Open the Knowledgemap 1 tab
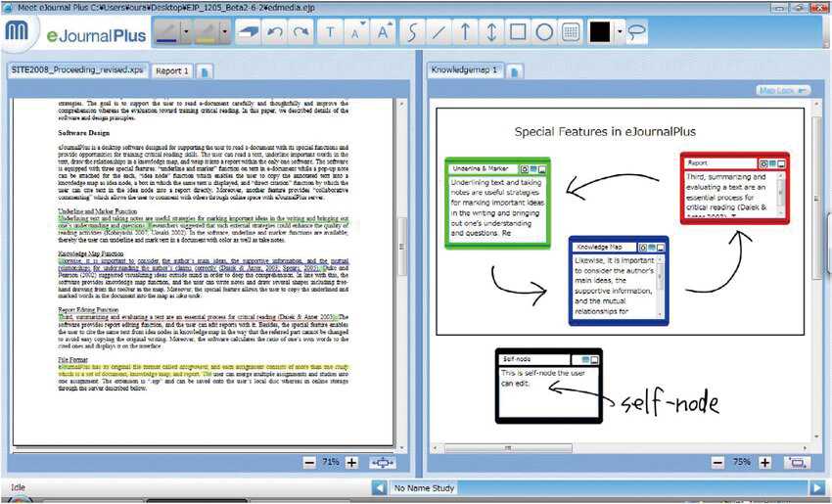Viewport: 832px width, 504px height. coord(466,71)
